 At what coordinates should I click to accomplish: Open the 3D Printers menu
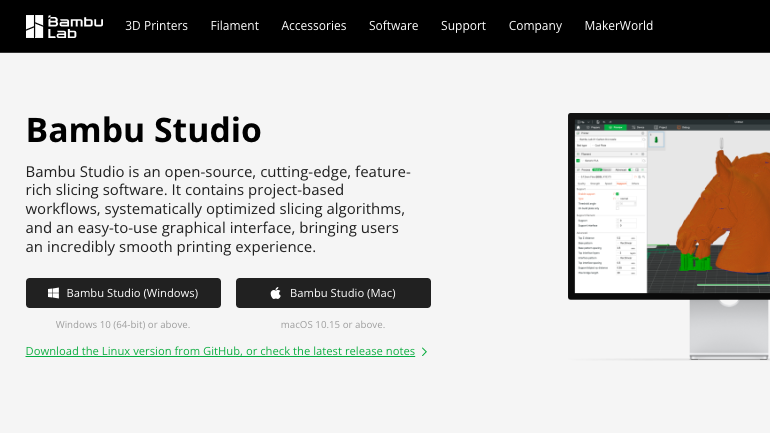[156, 26]
